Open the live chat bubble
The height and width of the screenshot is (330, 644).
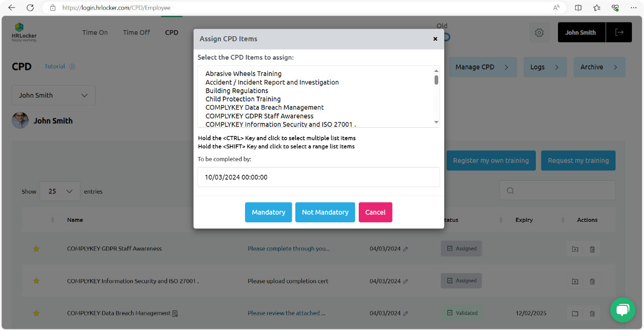[622, 310]
